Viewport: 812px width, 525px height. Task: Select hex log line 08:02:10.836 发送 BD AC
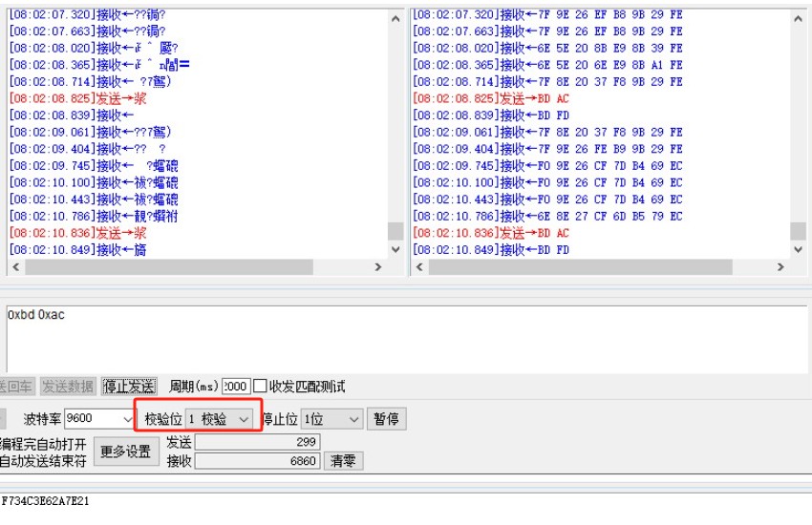[491, 233]
